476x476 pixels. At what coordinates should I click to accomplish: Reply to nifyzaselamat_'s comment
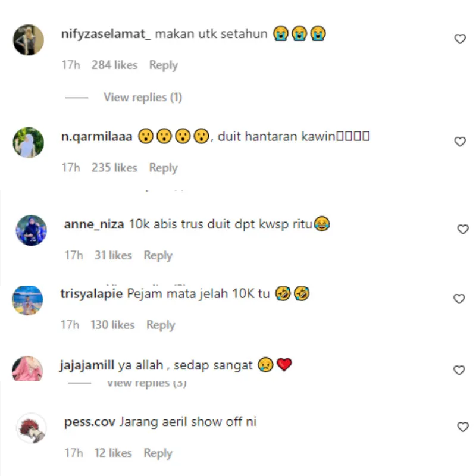click(x=163, y=65)
